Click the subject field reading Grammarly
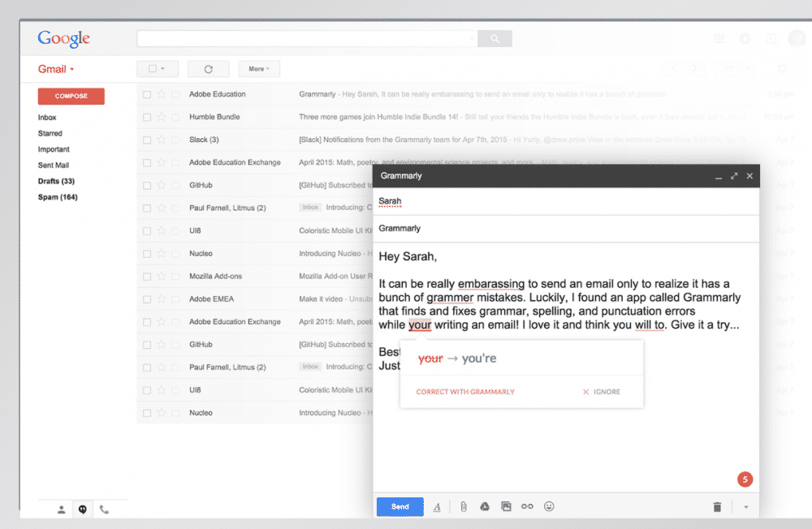 coord(566,228)
